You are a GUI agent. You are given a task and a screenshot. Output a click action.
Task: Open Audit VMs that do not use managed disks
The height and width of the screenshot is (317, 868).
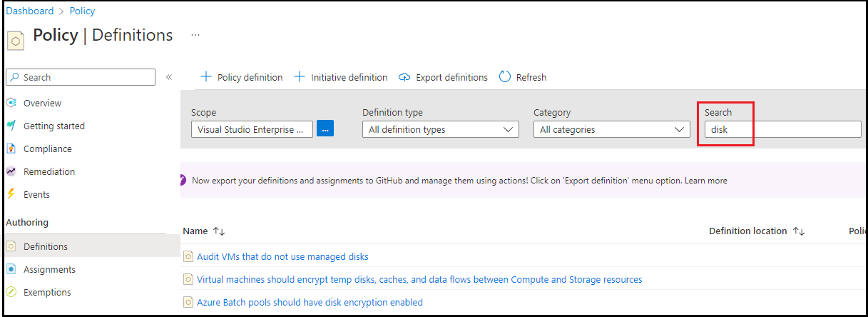[282, 256]
